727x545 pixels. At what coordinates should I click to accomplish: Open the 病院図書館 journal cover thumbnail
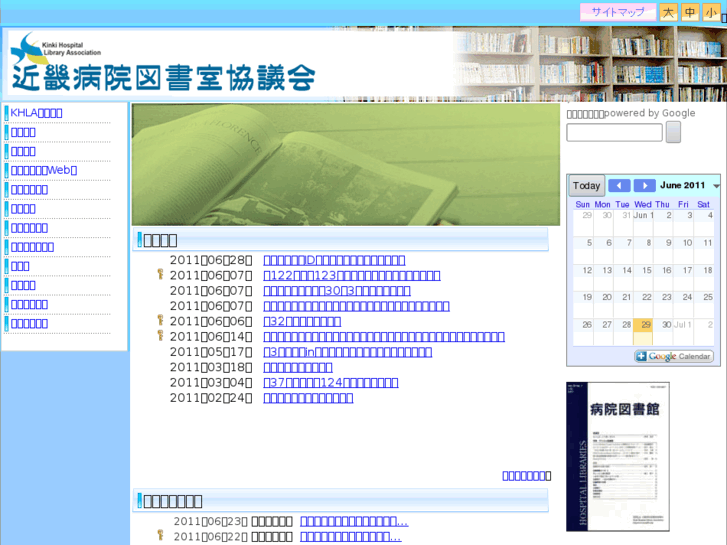[618, 457]
